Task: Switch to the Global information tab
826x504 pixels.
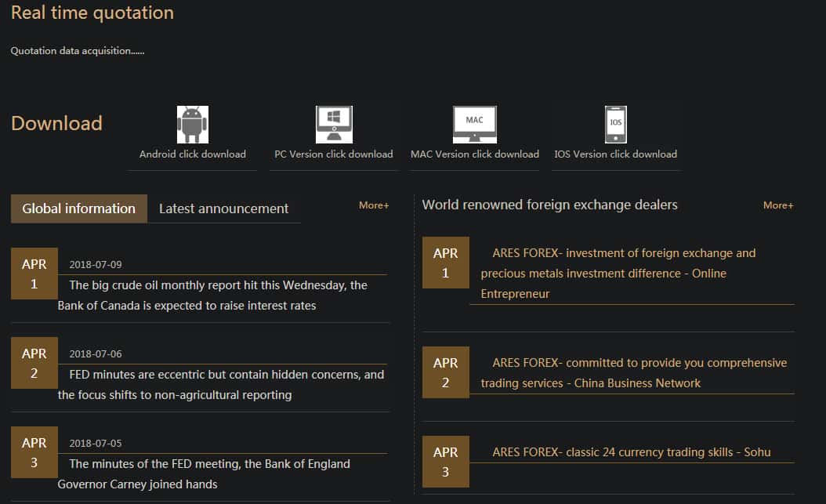Action: coord(79,208)
